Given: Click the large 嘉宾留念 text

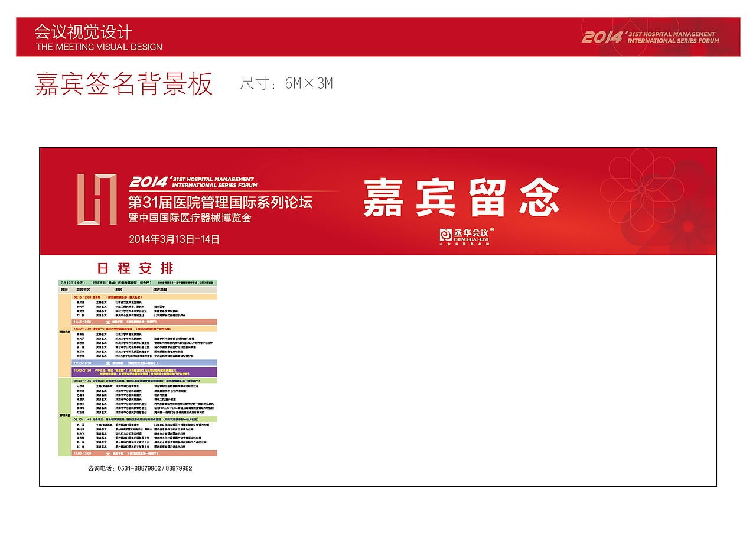Looking at the screenshot, I should click(x=461, y=198).
